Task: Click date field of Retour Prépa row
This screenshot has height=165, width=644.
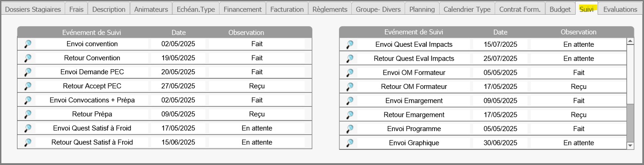Action: pos(178,114)
